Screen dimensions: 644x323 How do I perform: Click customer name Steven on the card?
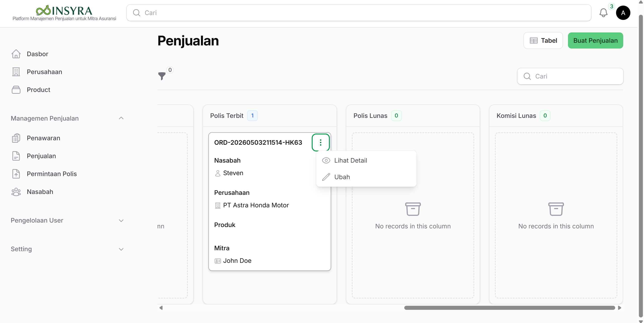pyautogui.click(x=233, y=173)
